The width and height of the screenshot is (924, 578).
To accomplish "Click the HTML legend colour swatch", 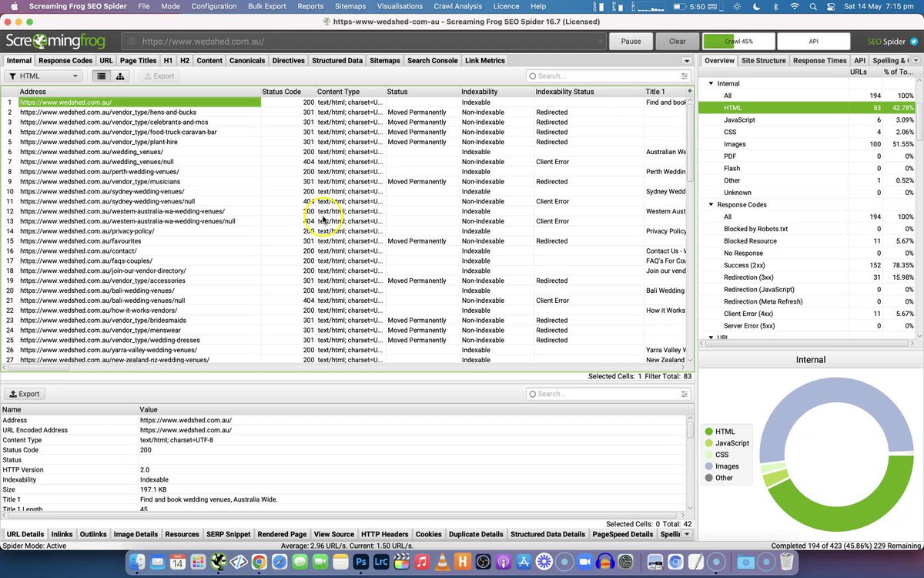I will point(709,432).
